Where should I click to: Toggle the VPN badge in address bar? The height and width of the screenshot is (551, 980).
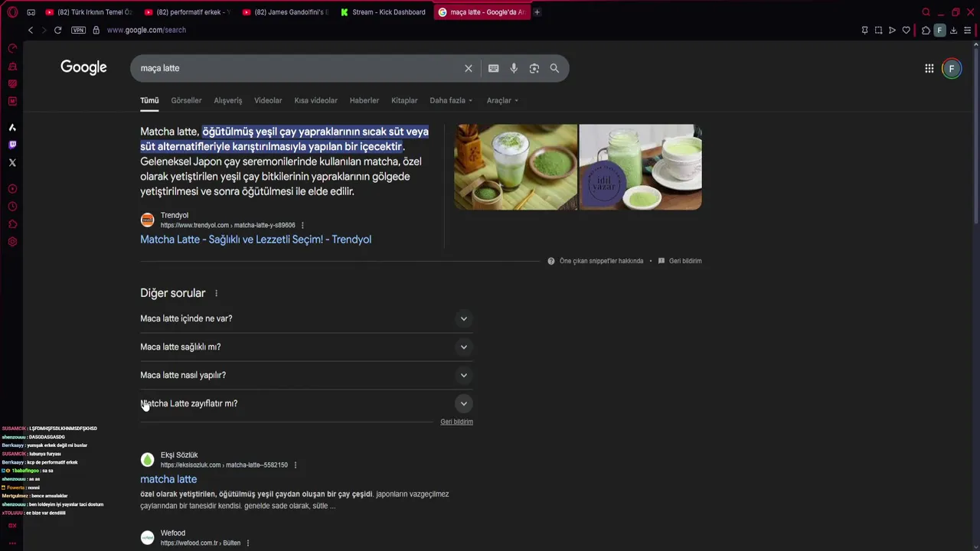(x=78, y=30)
